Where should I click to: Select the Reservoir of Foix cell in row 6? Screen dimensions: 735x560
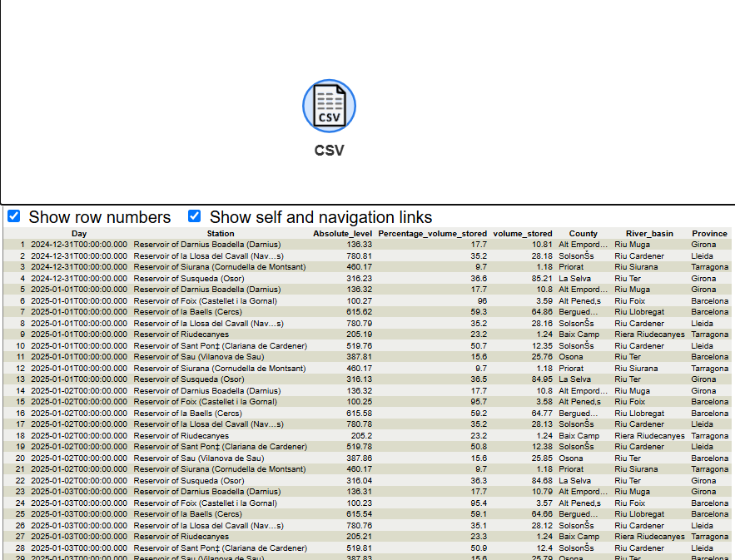(x=205, y=301)
